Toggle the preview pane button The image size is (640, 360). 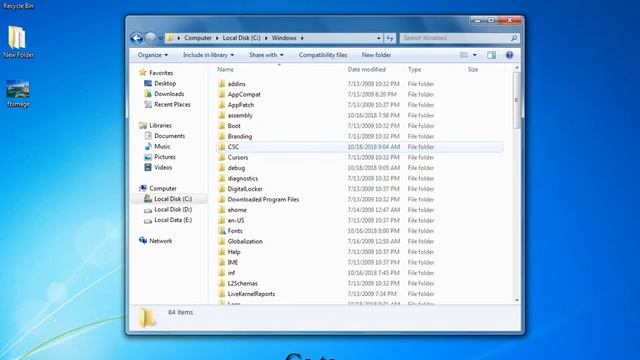point(491,55)
